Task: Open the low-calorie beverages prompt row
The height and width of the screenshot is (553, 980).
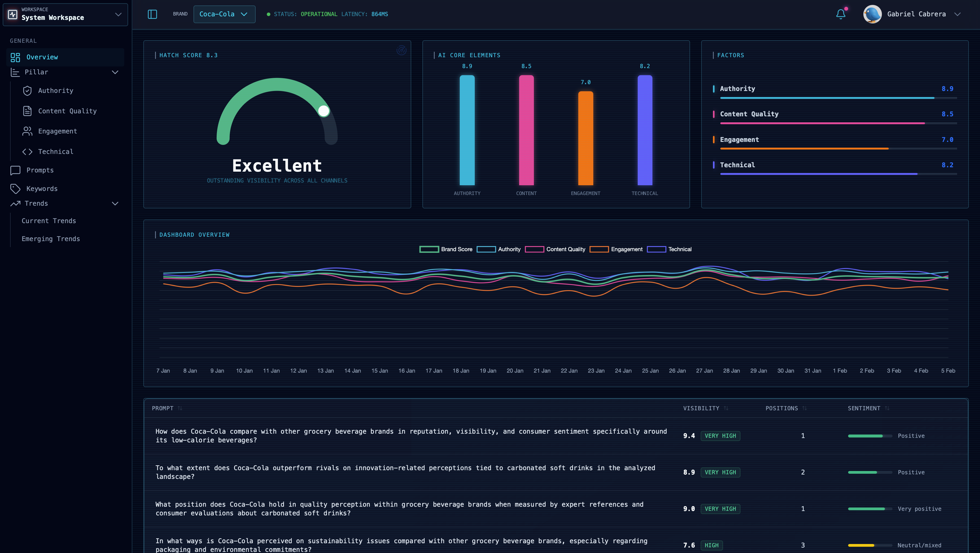Action: pos(556,436)
